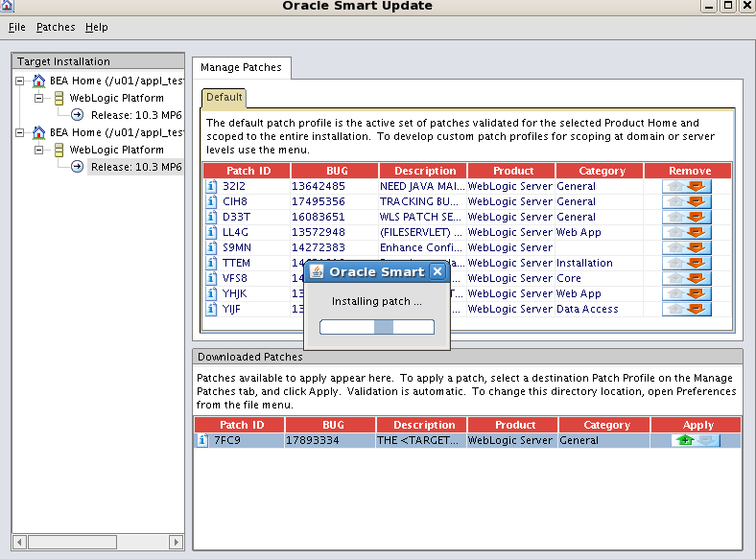Sort installed patches by Product header
The height and width of the screenshot is (559, 756).
[x=511, y=171]
